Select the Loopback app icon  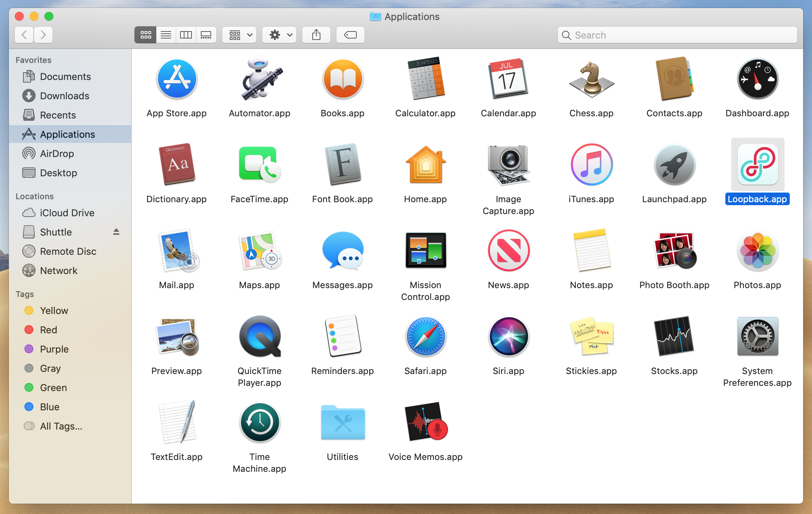(758, 164)
